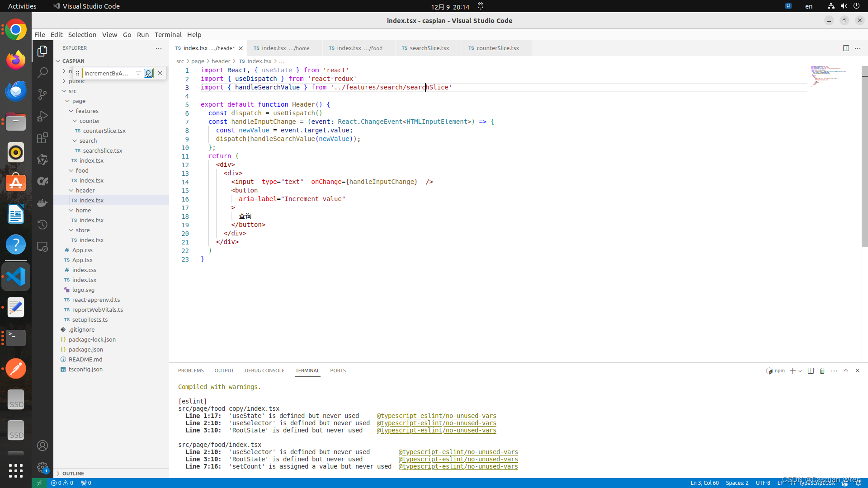Open Run and Debug view
868x488 pixels.
click(x=42, y=116)
